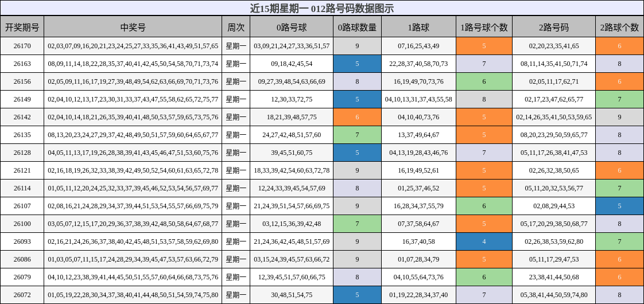The image size is (644, 304).
Task: Select winning numbers beginning 08,13,20,23 in row 26135
Action: click(133, 135)
